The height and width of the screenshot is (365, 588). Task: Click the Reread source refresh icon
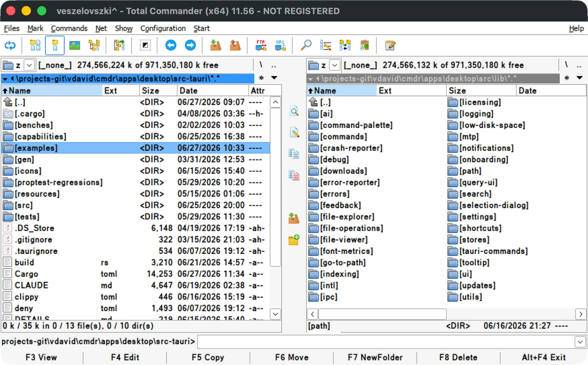pos(10,45)
